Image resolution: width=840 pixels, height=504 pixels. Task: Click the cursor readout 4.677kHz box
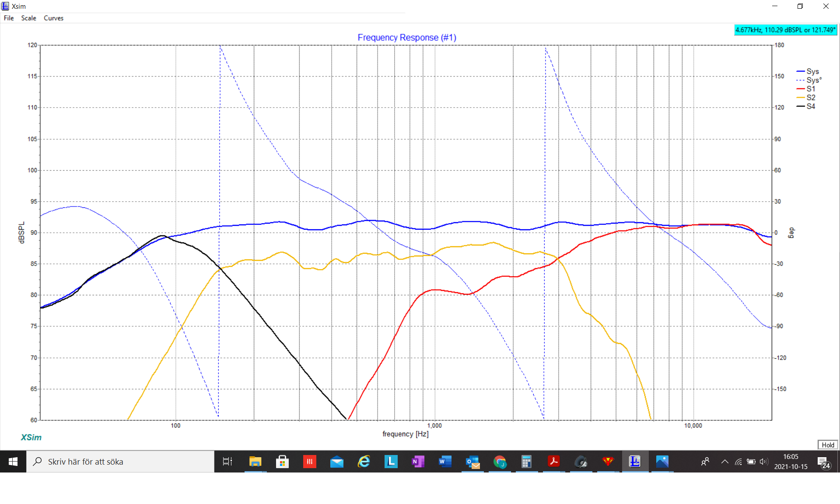(785, 30)
